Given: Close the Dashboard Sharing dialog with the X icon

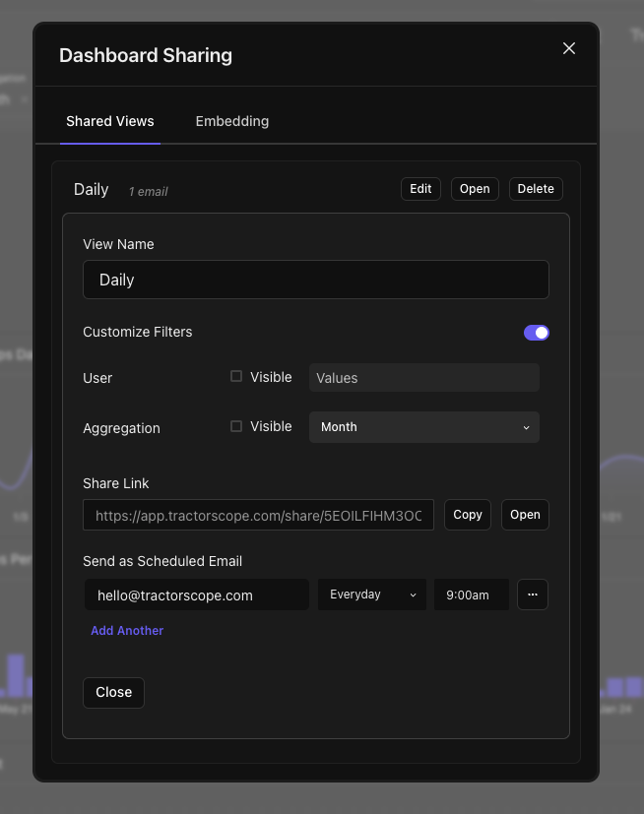Looking at the screenshot, I should pyautogui.click(x=569, y=48).
